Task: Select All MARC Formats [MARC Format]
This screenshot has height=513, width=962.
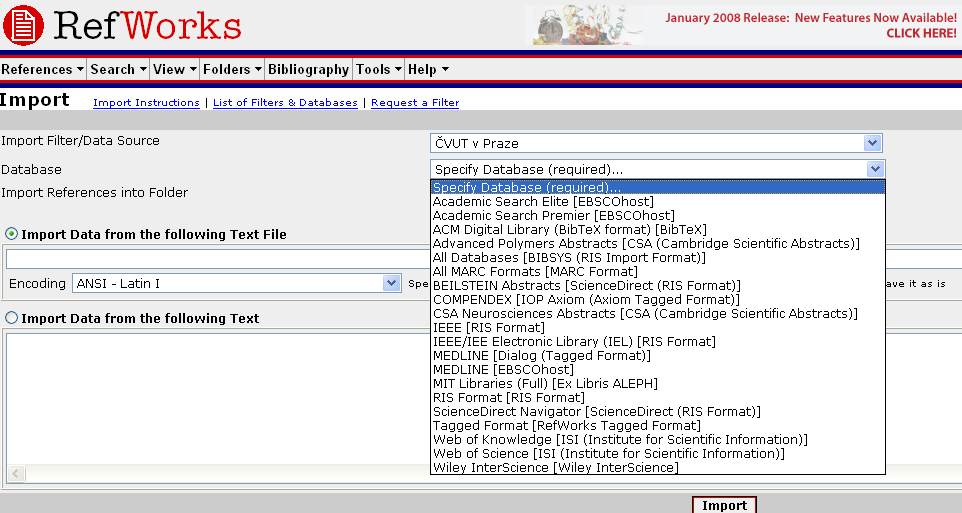Action: click(658, 271)
